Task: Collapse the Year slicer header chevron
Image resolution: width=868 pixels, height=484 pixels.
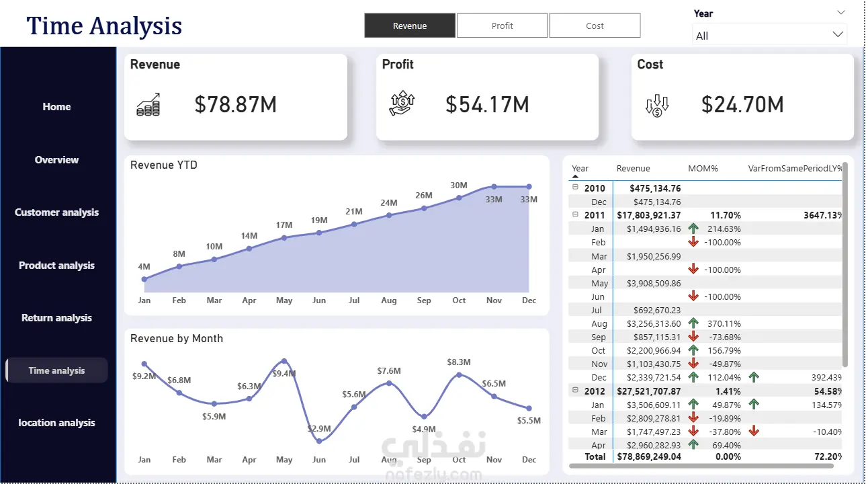Action: click(x=841, y=12)
